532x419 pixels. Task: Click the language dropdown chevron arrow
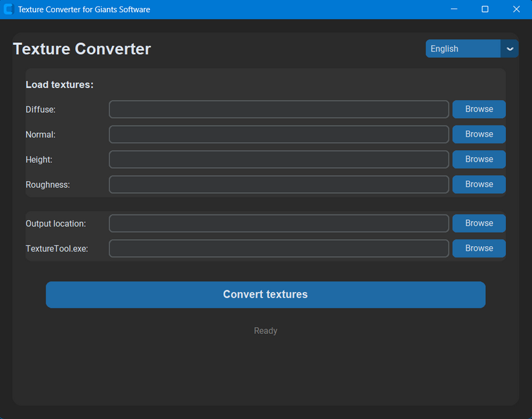(510, 49)
